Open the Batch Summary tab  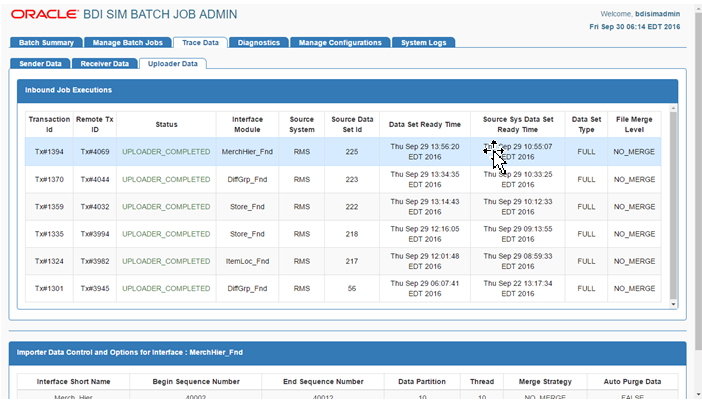click(46, 43)
